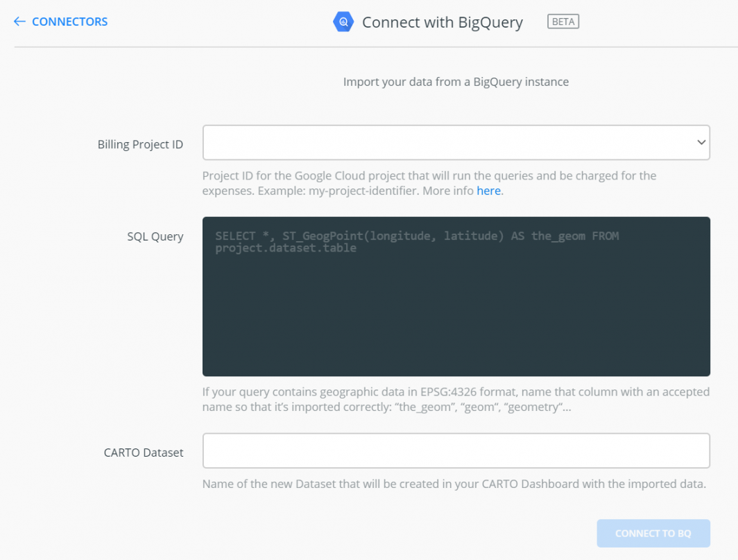Click the dropdown arrow on the Billing Project ID field

pyautogui.click(x=700, y=142)
